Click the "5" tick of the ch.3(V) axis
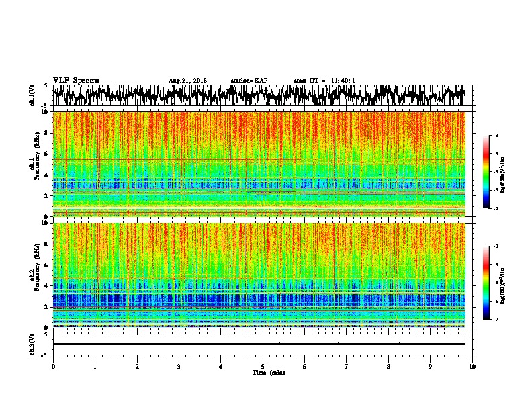Screen dimensions: 532x411 (46, 334)
